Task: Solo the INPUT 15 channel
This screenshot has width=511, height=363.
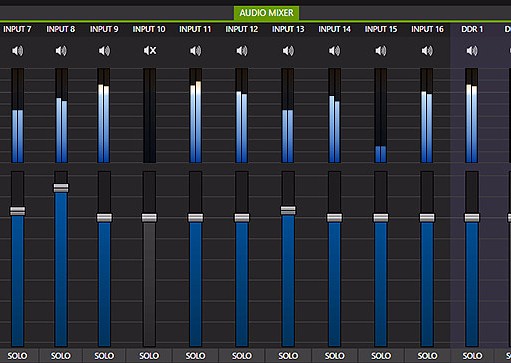Action: [x=381, y=356]
